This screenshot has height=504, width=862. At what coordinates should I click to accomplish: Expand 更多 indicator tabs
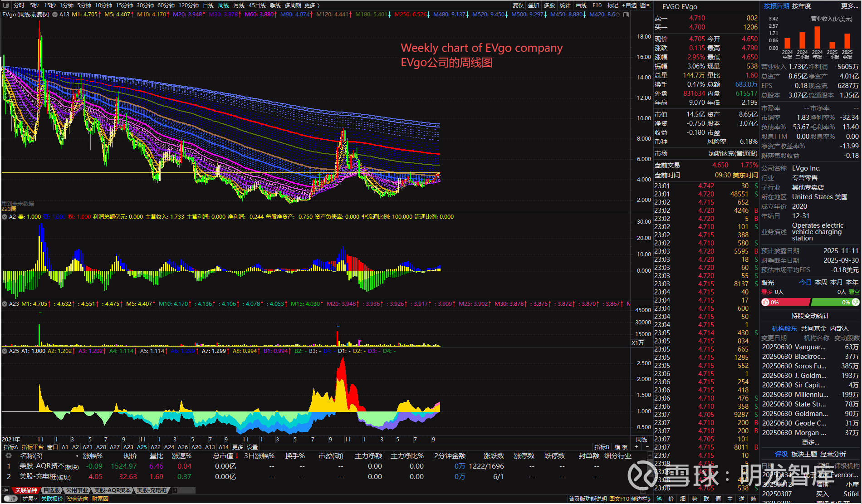238,447
